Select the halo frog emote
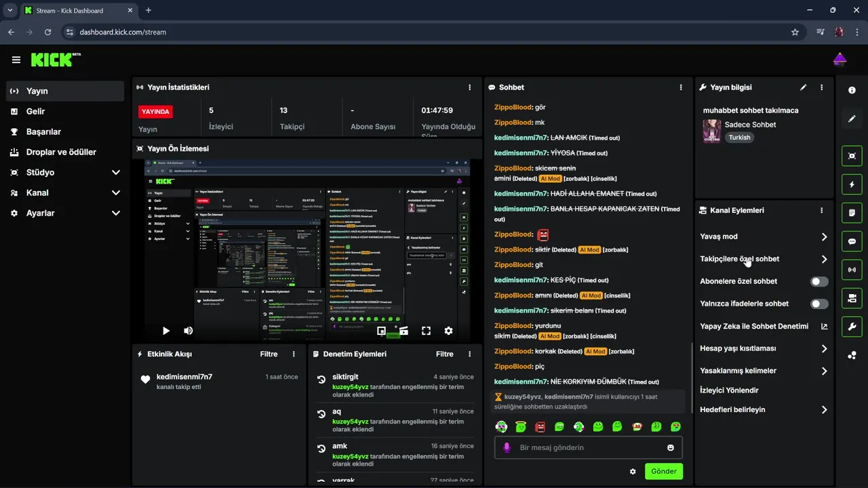 520,427
